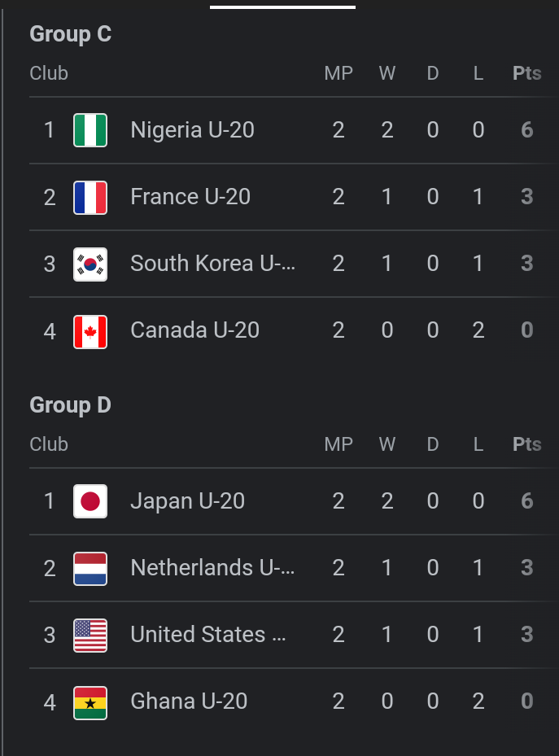
Task: Open Nigeria U-20 team page
Action: [x=192, y=130]
